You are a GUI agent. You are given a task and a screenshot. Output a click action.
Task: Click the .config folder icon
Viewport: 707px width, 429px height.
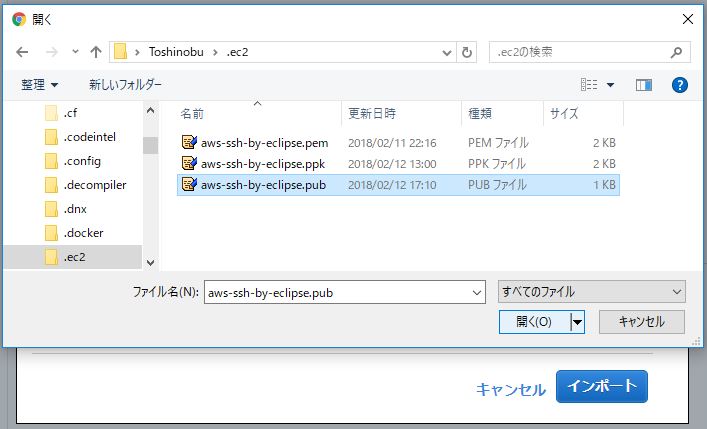point(51,161)
